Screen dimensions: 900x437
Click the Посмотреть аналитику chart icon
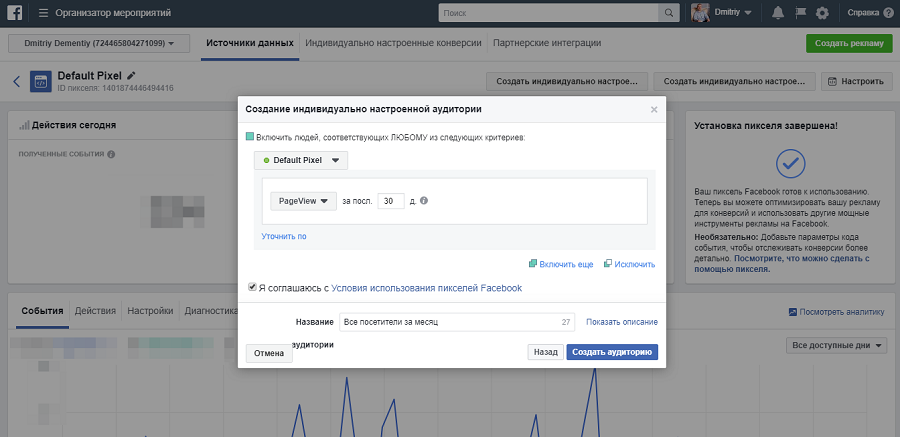click(x=793, y=312)
